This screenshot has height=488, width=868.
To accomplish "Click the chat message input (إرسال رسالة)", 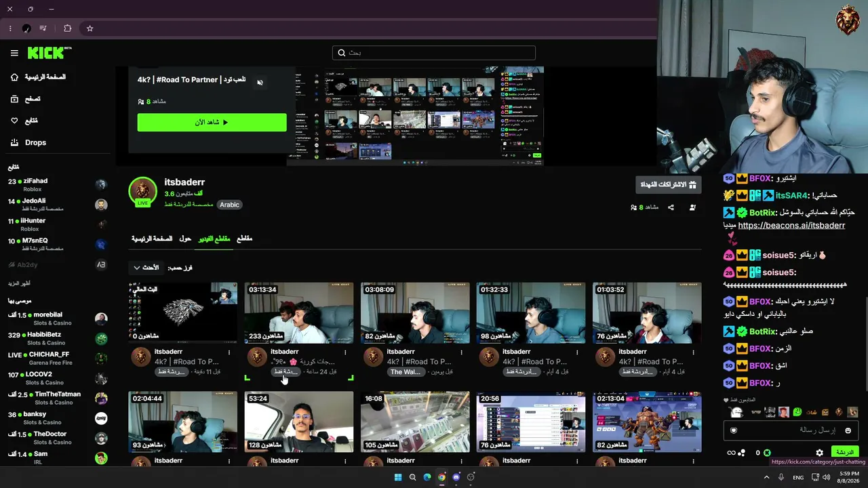I will 790,430.
